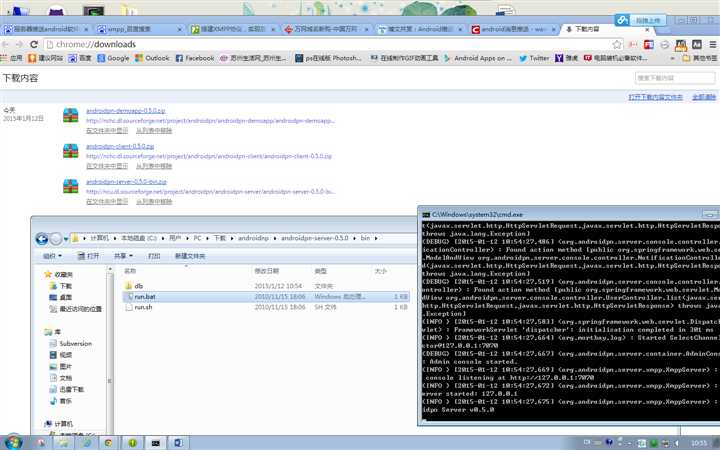
Task: Open Desktop in Explorer Favorites
Action: point(61,297)
